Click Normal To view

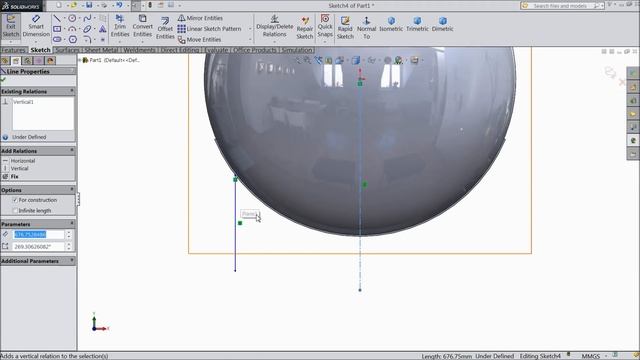point(366,28)
